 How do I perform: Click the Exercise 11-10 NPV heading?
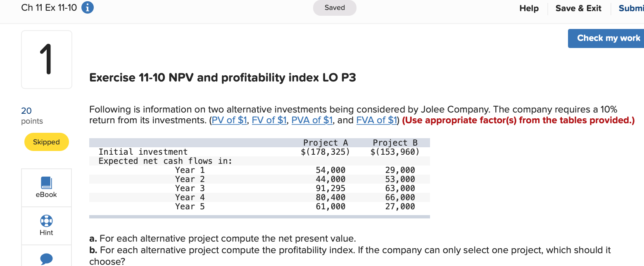pyautogui.click(x=223, y=78)
